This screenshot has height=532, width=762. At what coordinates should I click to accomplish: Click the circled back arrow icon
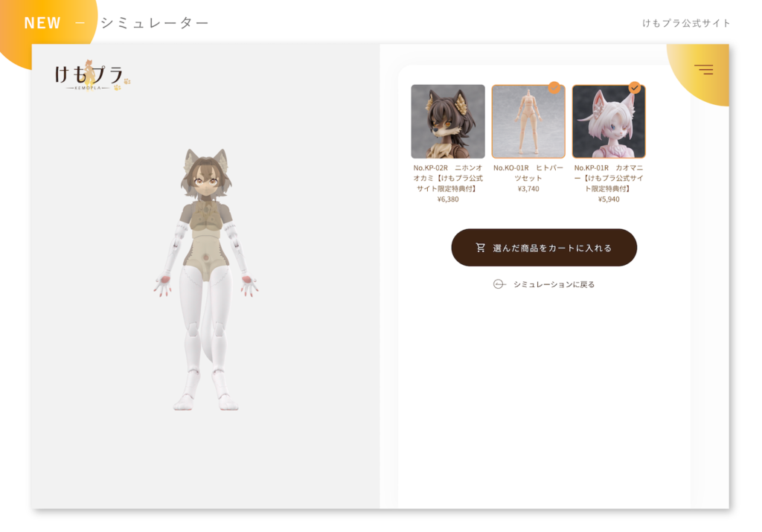pyautogui.click(x=499, y=284)
